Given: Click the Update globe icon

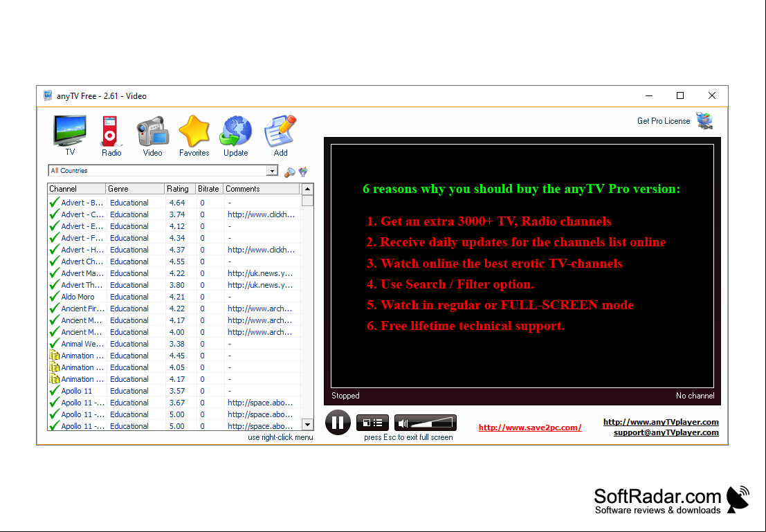Looking at the screenshot, I should pos(235,131).
